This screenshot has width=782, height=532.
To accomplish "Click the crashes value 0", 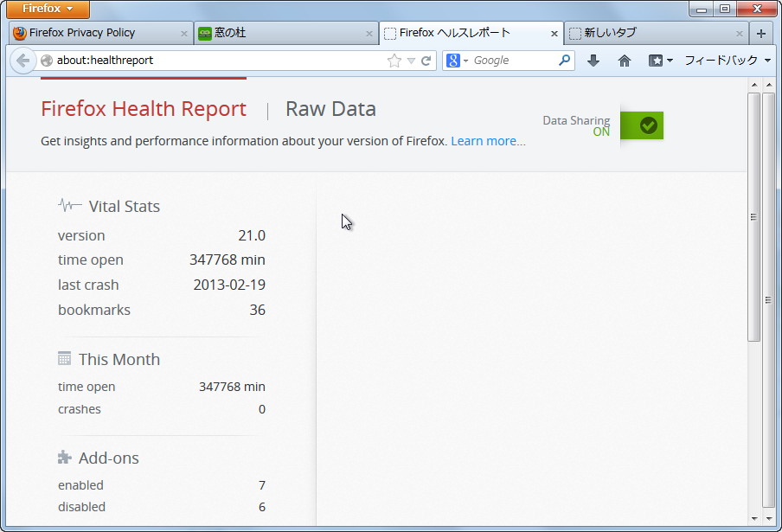I will click(x=262, y=409).
